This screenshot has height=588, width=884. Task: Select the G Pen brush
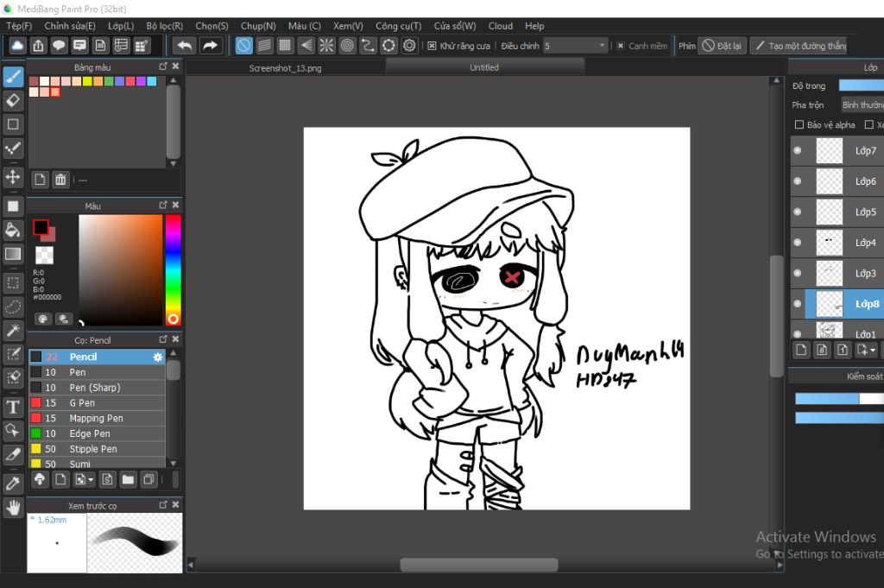point(97,402)
